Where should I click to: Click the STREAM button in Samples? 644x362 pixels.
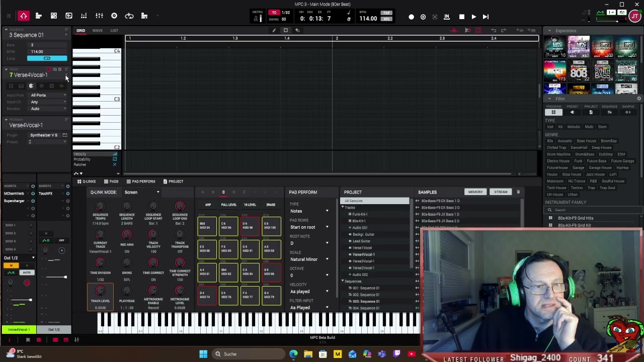[x=501, y=192]
